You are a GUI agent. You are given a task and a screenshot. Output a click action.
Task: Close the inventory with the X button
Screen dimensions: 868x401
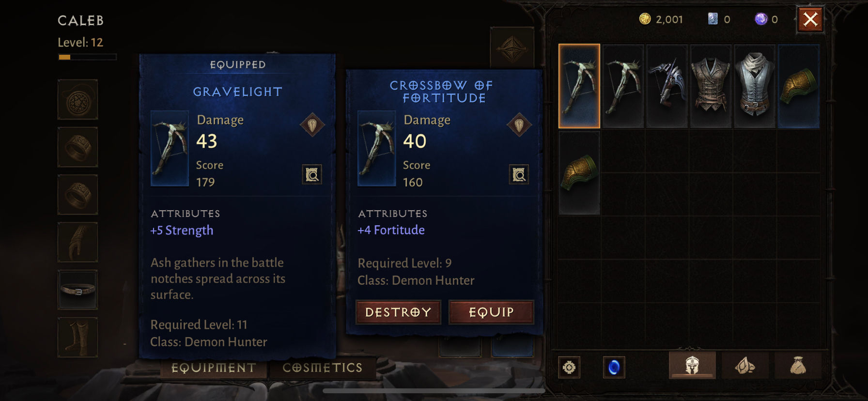pyautogui.click(x=810, y=20)
